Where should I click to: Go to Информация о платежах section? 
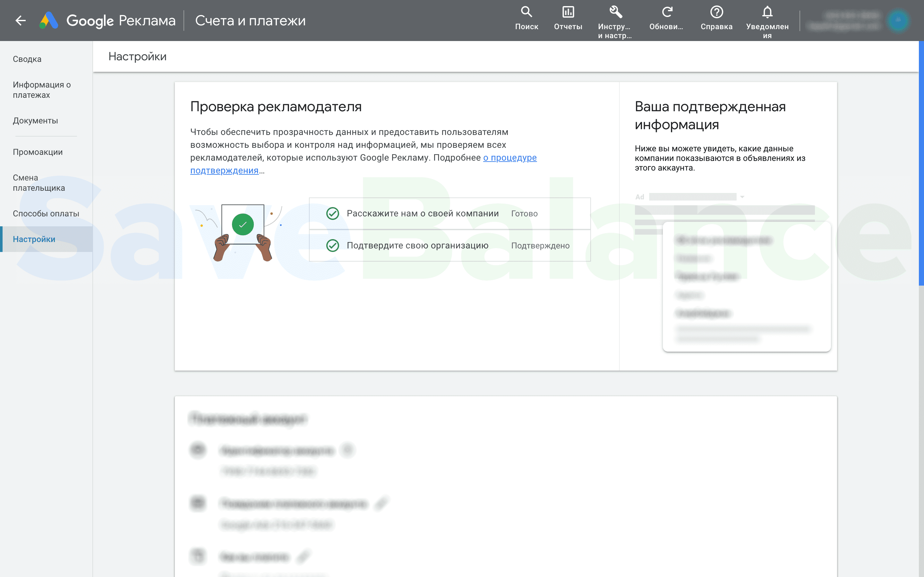42,90
